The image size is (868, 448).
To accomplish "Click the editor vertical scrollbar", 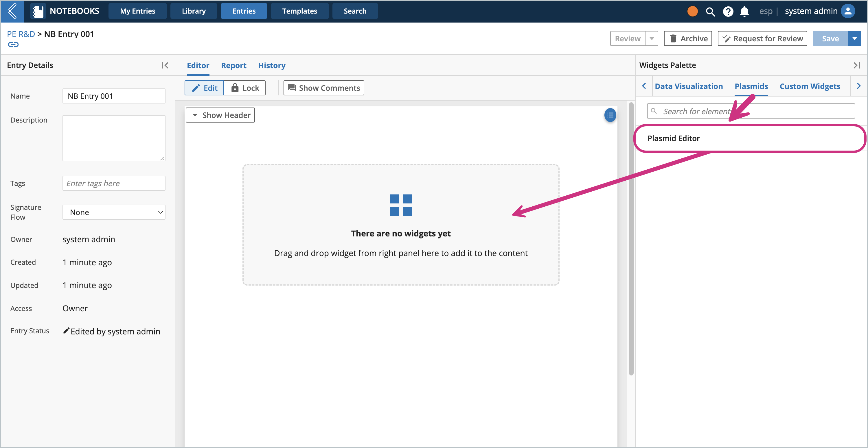I will [631, 239].
